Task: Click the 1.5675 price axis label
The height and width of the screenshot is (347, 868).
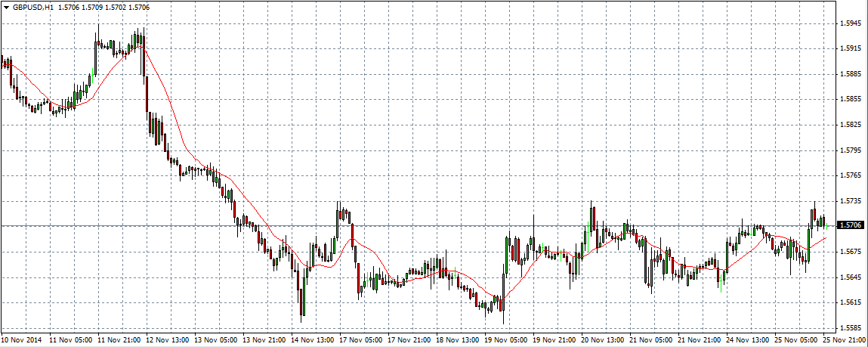Action: pos(850,252)
